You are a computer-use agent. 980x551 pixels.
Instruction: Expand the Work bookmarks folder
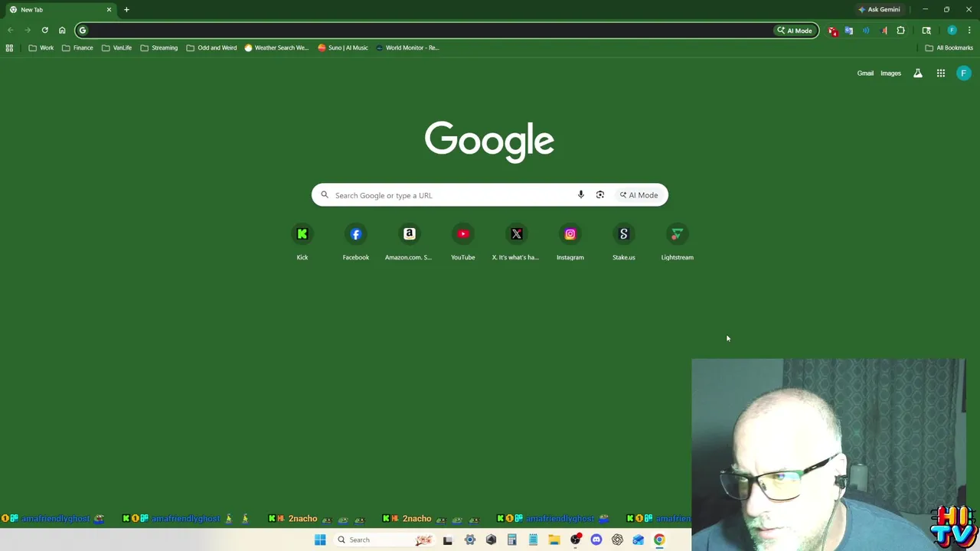(41, 47)
